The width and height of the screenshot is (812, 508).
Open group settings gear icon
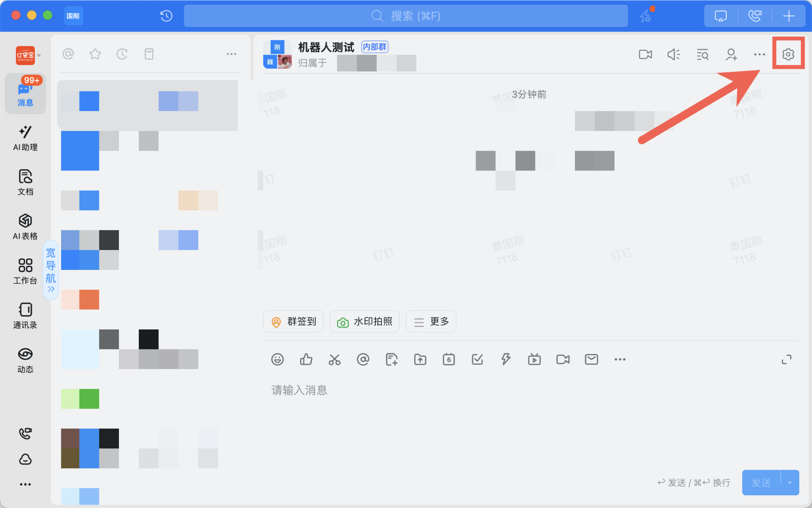(788, 54)
